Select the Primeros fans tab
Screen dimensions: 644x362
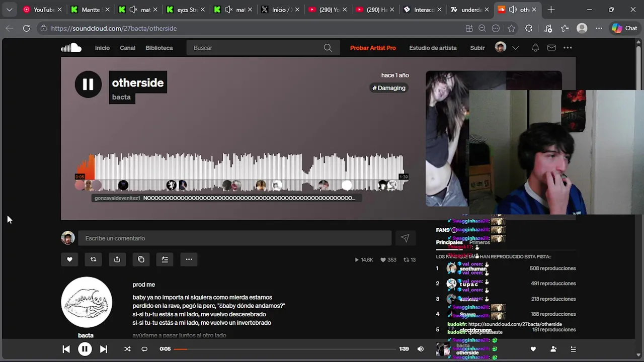click(479, 242)
